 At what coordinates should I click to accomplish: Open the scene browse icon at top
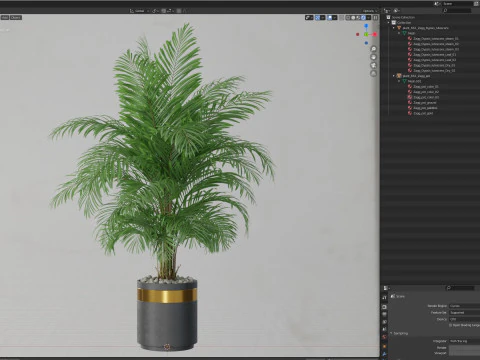437,4
